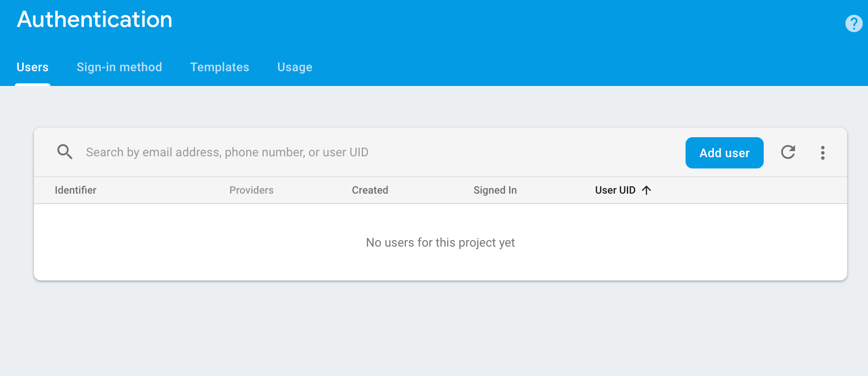Sort by the Signed In column header
This screenshot has width=868, height=376.
pyautogui.click(x=495, y=190)
